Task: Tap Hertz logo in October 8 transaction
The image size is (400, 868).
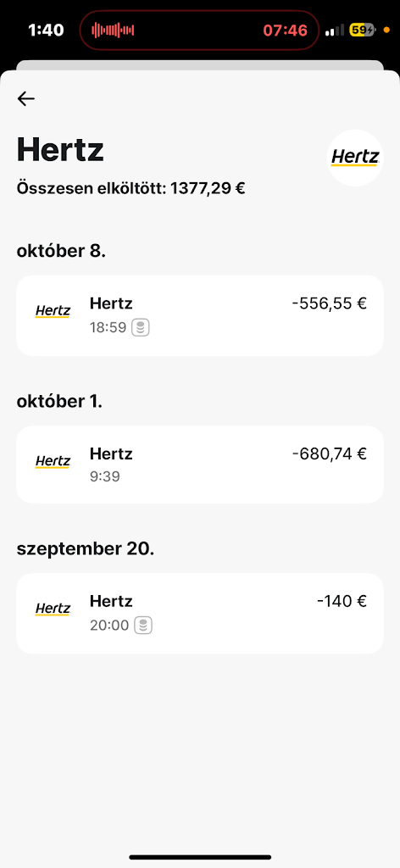Action: 53,311
